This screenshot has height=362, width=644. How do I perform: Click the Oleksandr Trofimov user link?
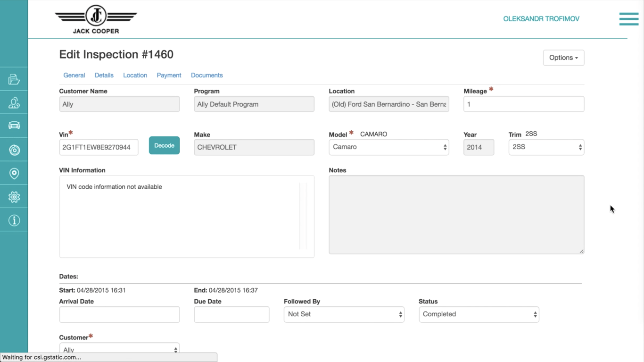click(x=541, y=19)
